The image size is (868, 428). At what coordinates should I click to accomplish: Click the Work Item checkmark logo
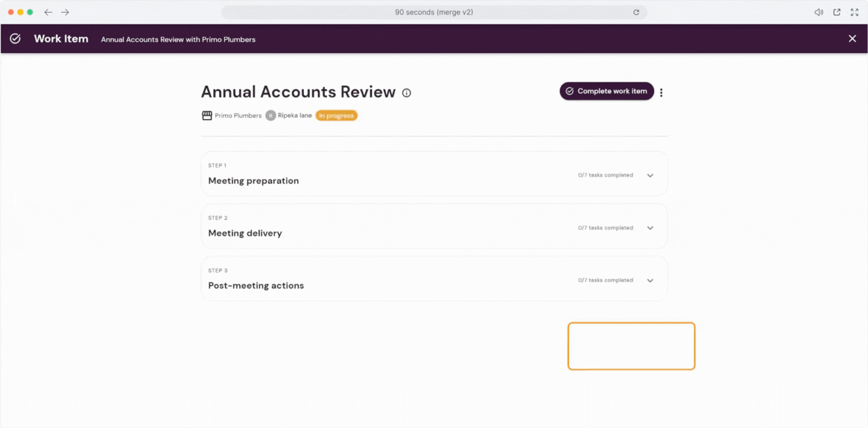(15, 39)
